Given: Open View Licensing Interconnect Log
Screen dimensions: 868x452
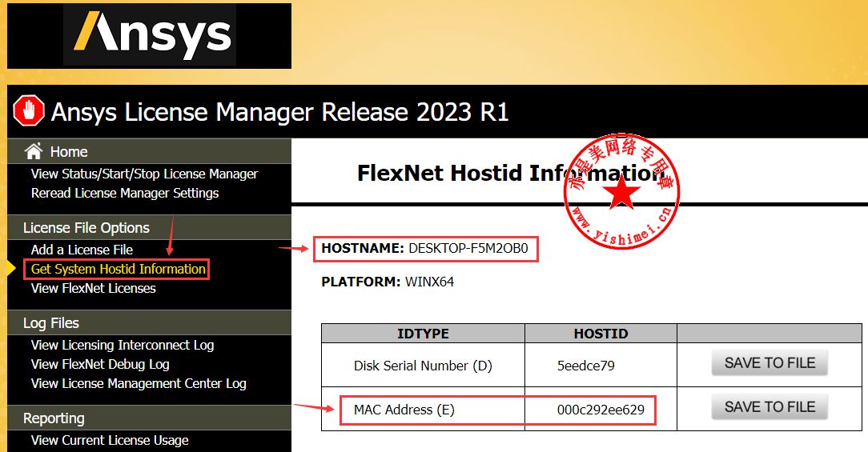Looking at the screenshot, I should tap(123, 346).
